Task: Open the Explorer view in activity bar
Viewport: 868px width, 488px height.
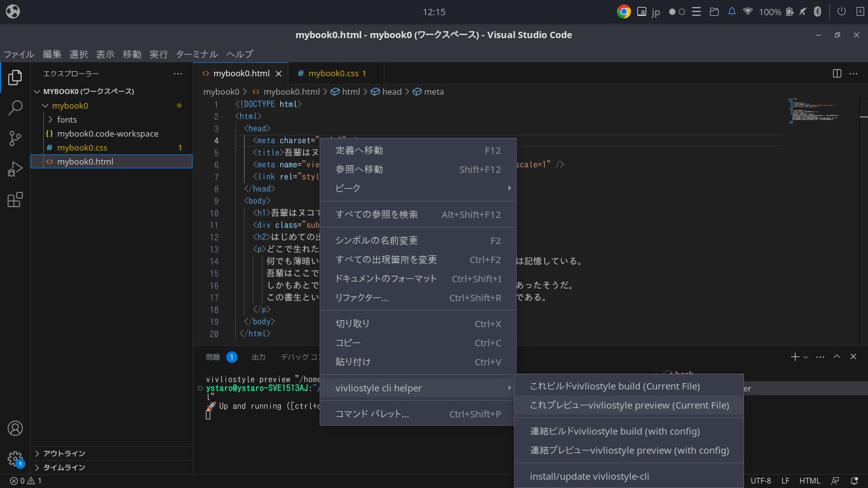Action: click(15, 78)
